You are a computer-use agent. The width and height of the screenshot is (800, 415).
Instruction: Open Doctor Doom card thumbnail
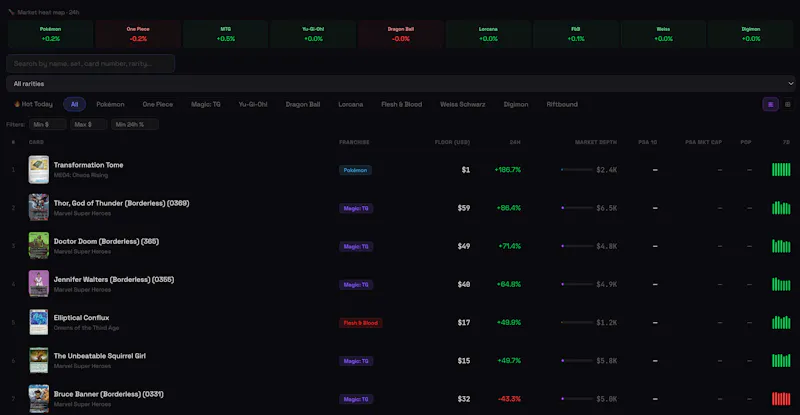(x=39, y=246)
